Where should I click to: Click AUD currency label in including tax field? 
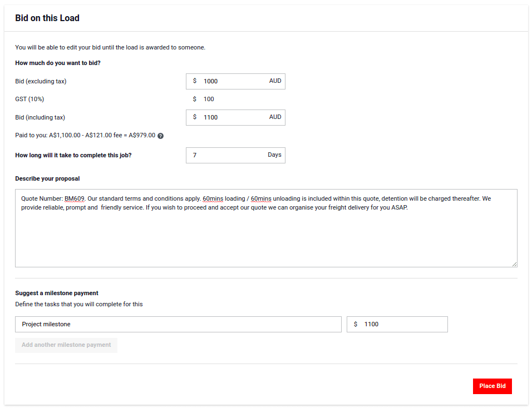(x=275, y=117)
